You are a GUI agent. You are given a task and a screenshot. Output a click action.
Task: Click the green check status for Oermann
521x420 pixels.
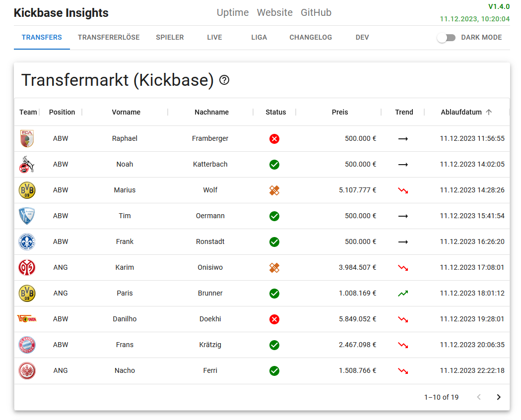click(x=274, y=216)
